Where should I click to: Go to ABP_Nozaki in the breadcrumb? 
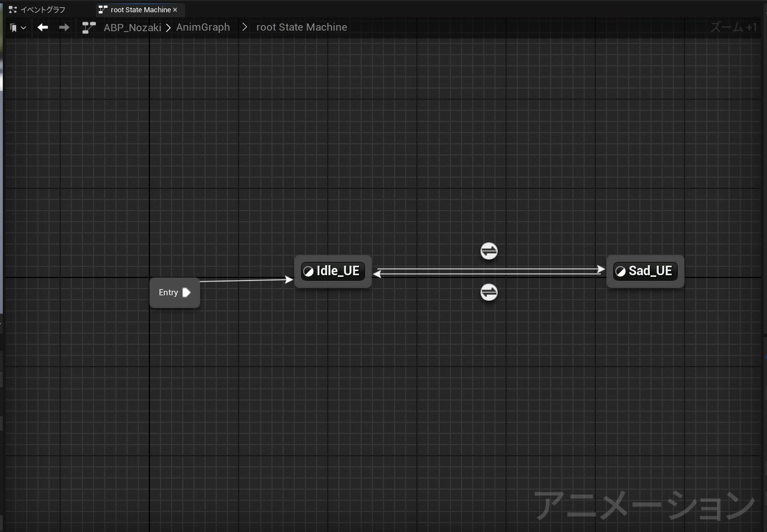[132, 27]
